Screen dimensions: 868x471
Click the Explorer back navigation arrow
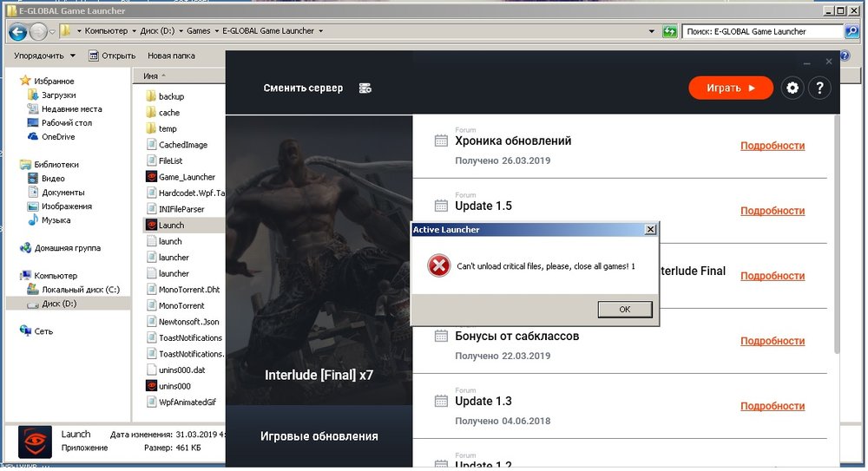click(x=17, y=31)
